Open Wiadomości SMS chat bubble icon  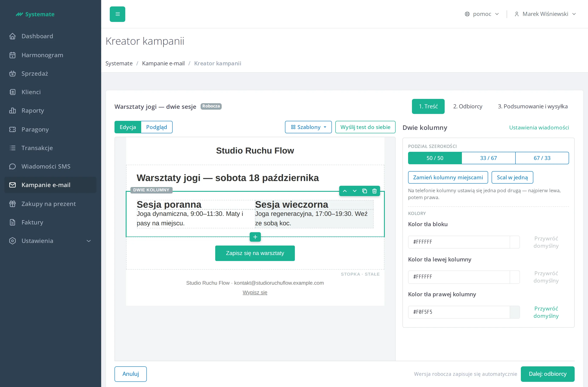click(12, 166)
